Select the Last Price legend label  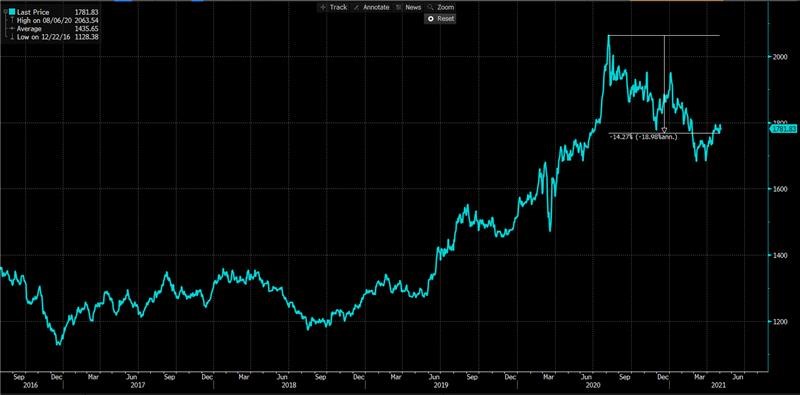(33, 12)
